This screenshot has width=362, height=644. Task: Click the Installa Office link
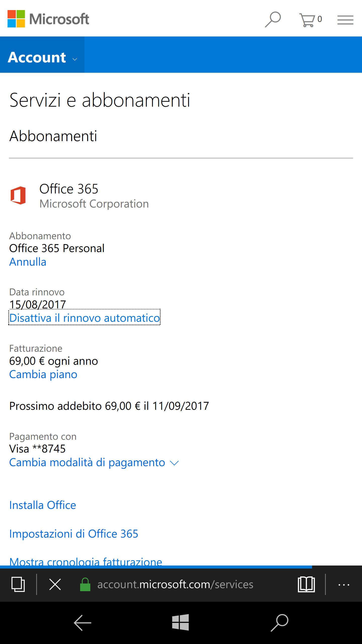pyautogui.click(x=42, y=505)
